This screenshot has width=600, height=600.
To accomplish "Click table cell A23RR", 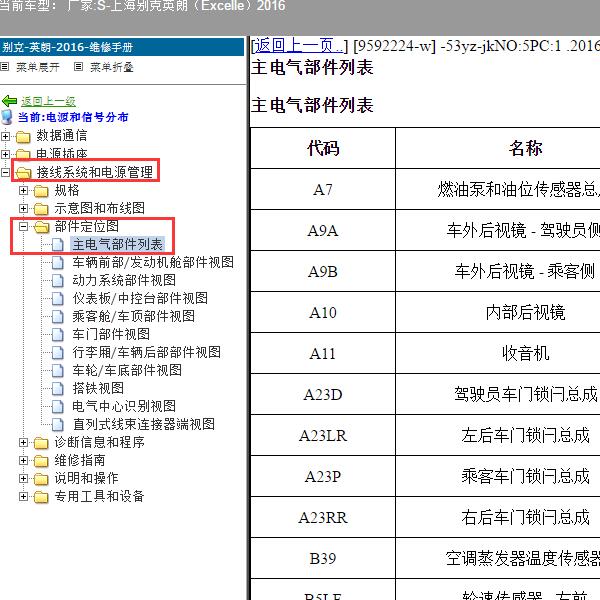I will tap(323, 517).
